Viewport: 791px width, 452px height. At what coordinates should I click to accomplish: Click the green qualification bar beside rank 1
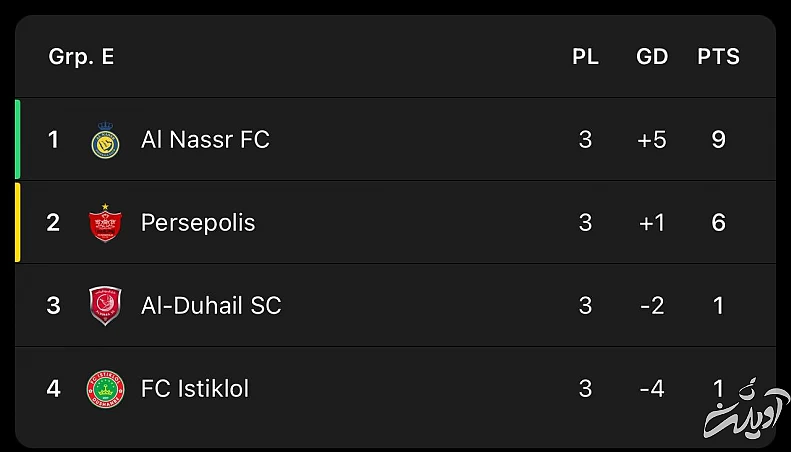18,139
